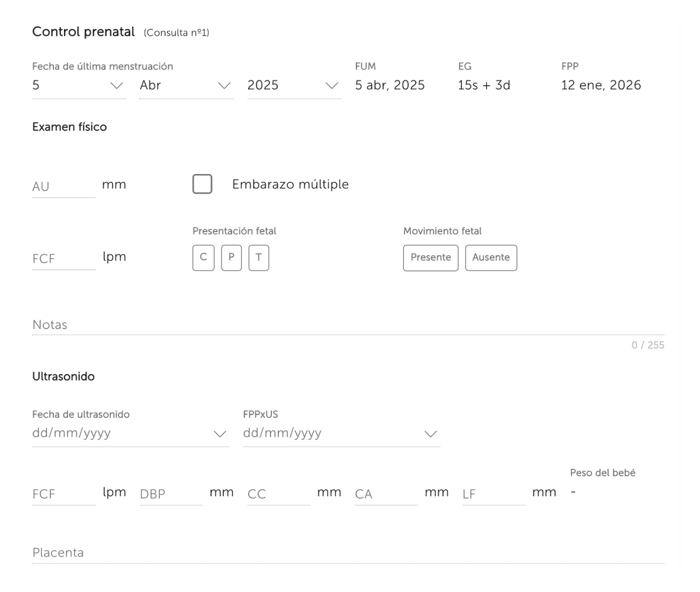This screenshot has height=592, width=700.
Task: Open the day dropdown showing 5
Action: coord(79,85)
